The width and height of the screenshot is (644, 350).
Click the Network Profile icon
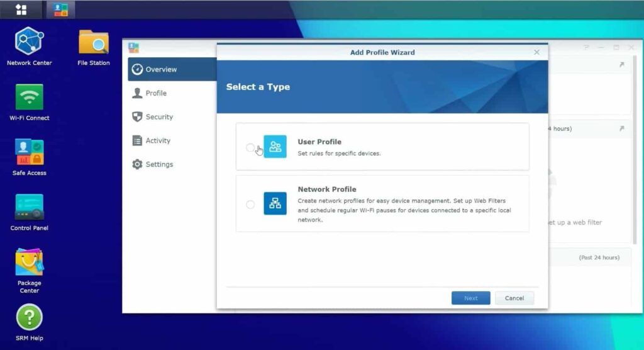point(275,203)
